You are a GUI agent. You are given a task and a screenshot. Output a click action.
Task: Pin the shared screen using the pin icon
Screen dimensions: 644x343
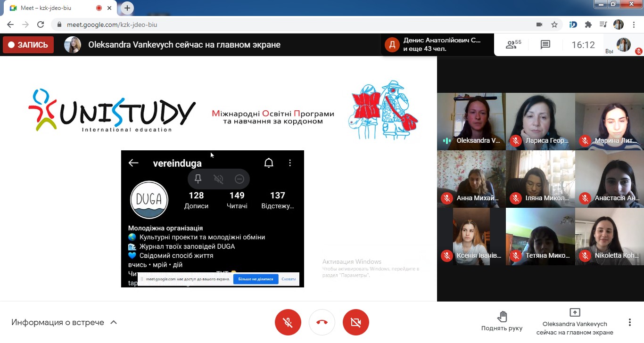click(x=198, y=179)
